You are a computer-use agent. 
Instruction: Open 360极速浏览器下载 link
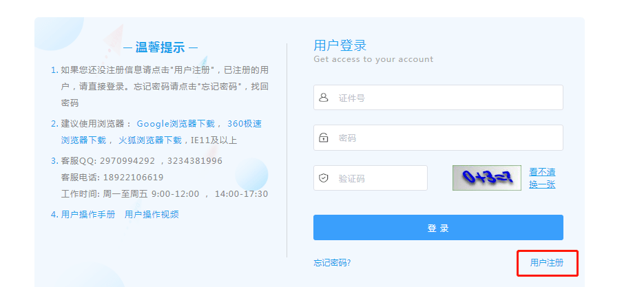click(161, 131)
